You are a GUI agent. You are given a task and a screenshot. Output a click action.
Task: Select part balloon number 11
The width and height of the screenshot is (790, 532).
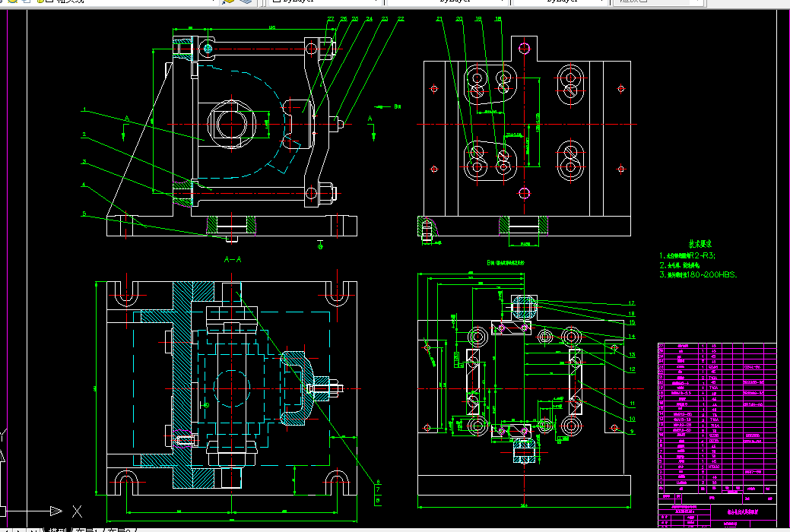click(632, 404)
